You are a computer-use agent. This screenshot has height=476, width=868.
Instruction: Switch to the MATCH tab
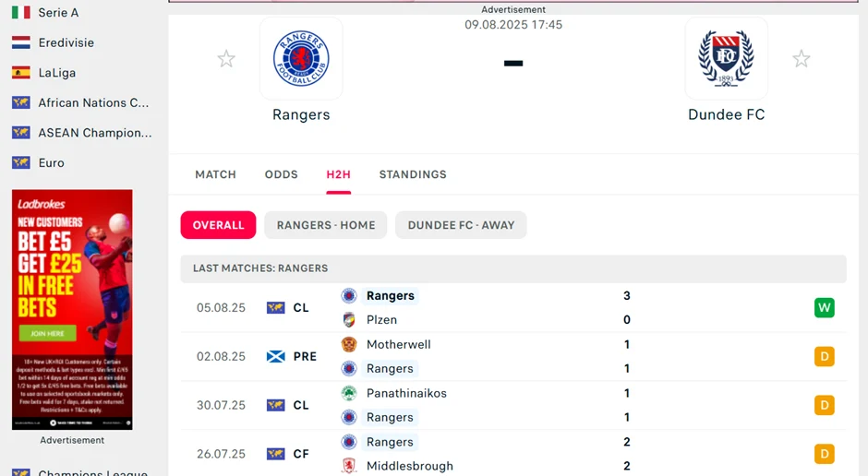(215, 174)
